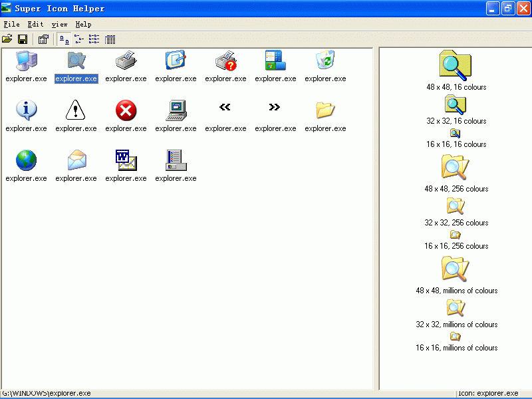The height and width of the screenshot is (399, 532).
Task: Pick the 32 x 32, 16 colours icon
Action: [456, 105]
